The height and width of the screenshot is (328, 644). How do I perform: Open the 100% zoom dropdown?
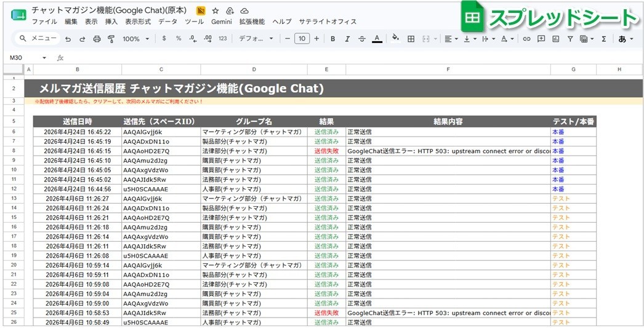pos(136,39)
